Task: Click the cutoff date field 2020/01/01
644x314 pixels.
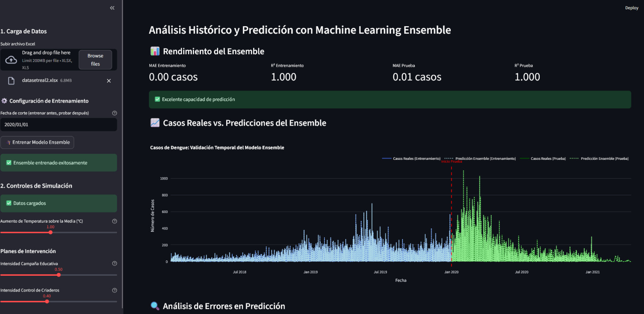Action: pos(58,125)
